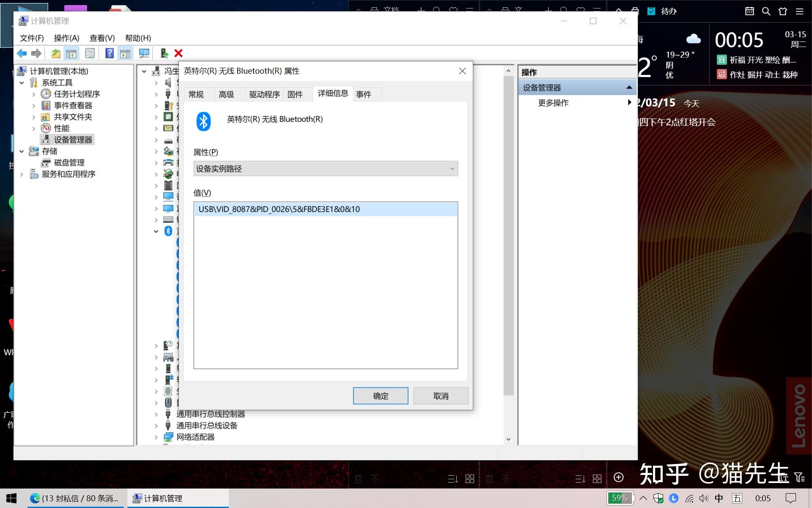Click the scan for hardware changes monitor icon
This screenshot has height=508, width=812.
144,53
